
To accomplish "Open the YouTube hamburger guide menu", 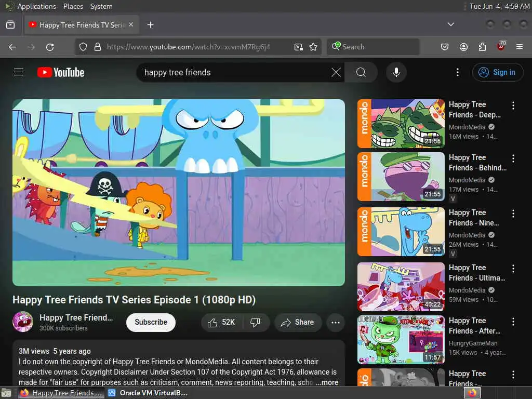I will coord(19,72).
